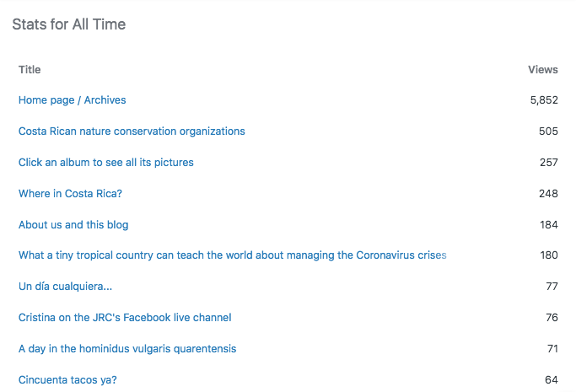Image resolution: width=576 pixels, height=392 pixels.
Task: Open the Un día cualquiera... post
Action: (65, 287)
